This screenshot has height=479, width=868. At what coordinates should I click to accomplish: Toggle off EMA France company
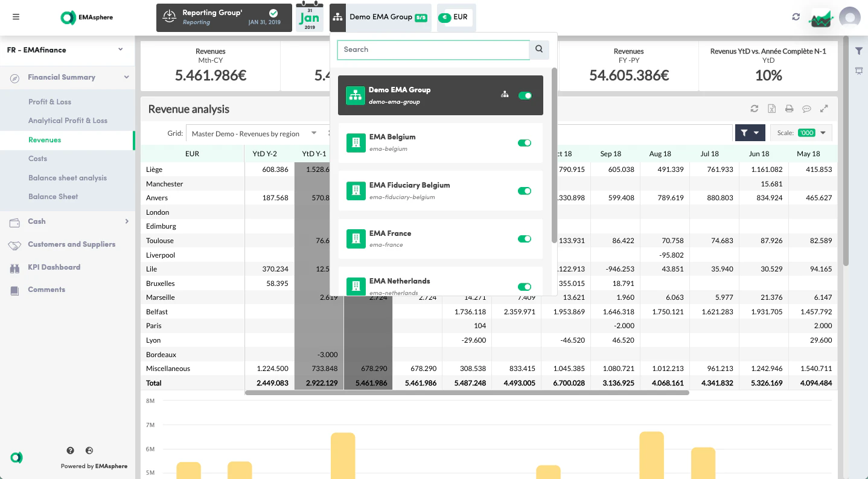coord(524,239)
